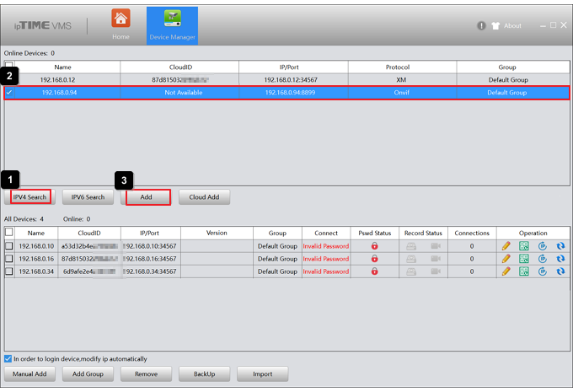Click IP config icon for 192.168.0.34
Viewport: 573px width, 392px height.
543,271
